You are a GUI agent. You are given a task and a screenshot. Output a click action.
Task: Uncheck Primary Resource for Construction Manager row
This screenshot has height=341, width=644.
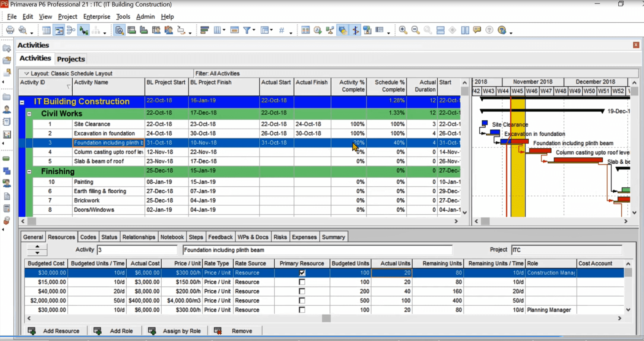pyautogui.click(x=302, y=273)
